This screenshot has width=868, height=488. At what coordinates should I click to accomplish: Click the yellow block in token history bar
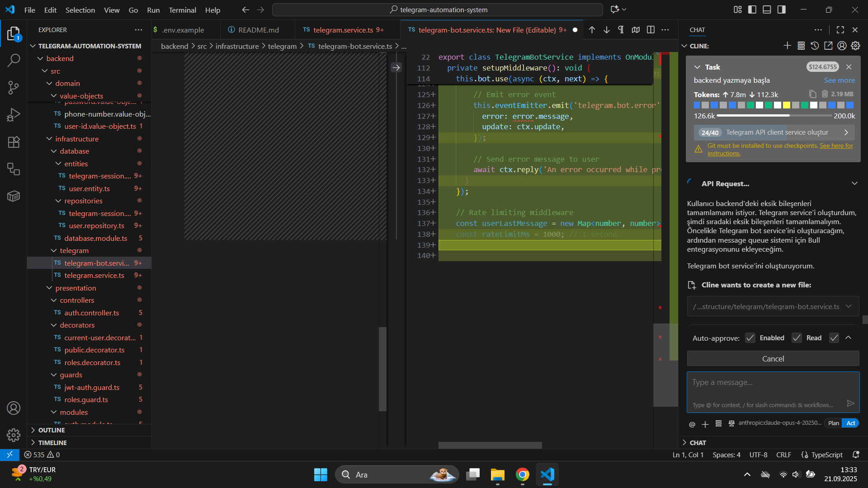[787, 105]
